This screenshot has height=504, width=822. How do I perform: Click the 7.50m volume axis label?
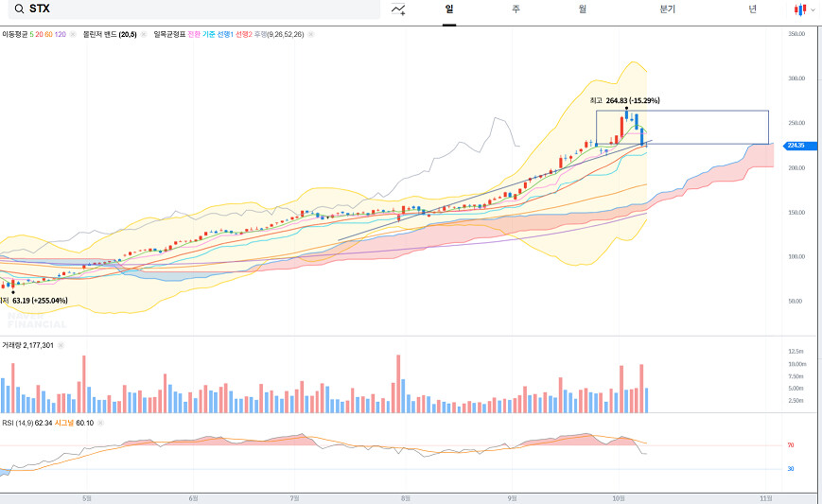pos(796,376)
